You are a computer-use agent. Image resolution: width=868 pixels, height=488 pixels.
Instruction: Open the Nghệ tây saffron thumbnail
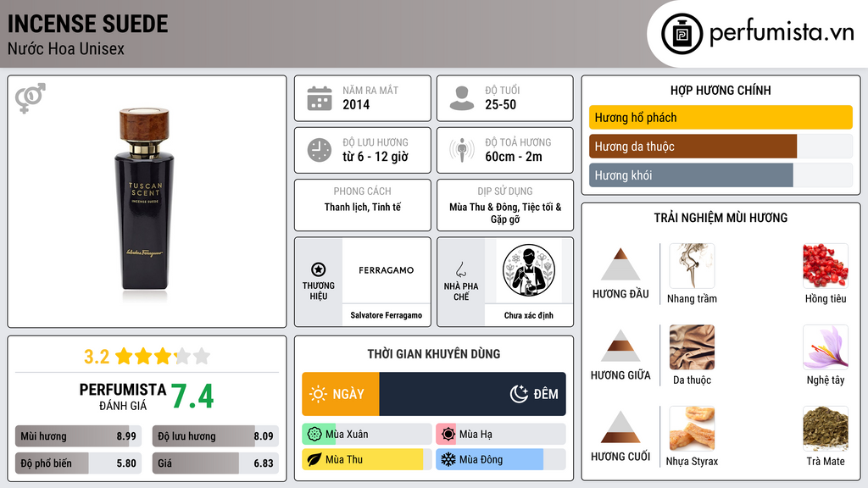[826, 347]
